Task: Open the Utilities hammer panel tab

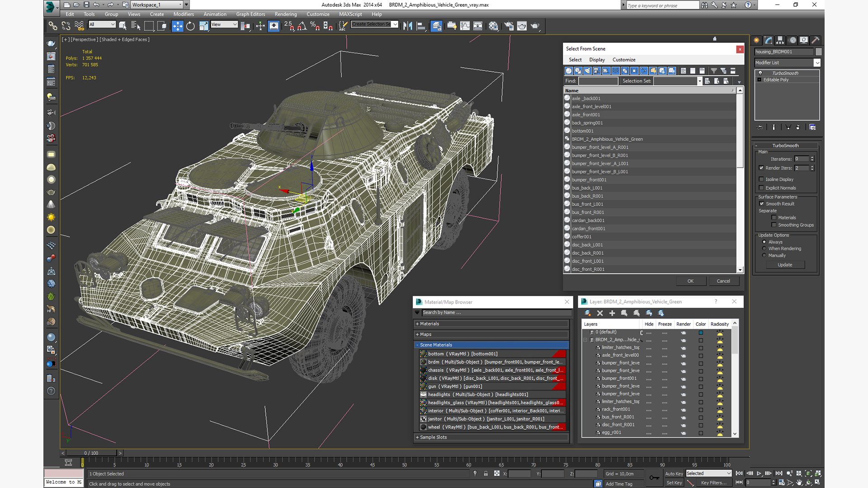Action: pyautogui.click(x=816, y=40)
